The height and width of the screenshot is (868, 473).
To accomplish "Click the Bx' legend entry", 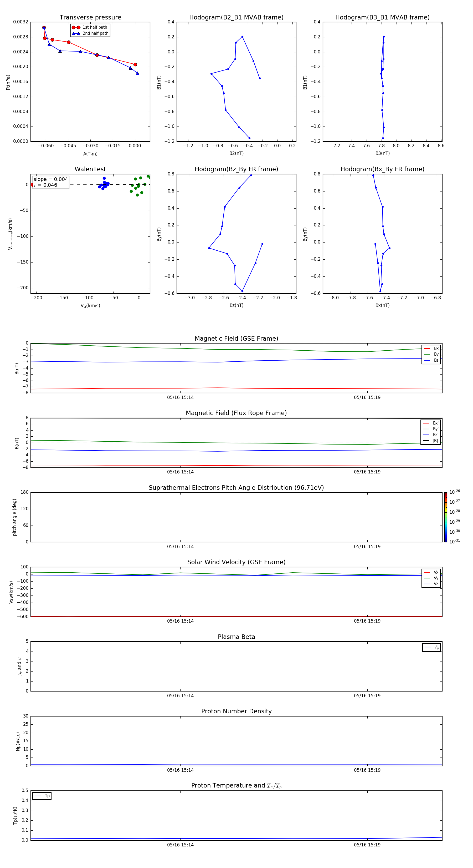I will tap(431, 423).
